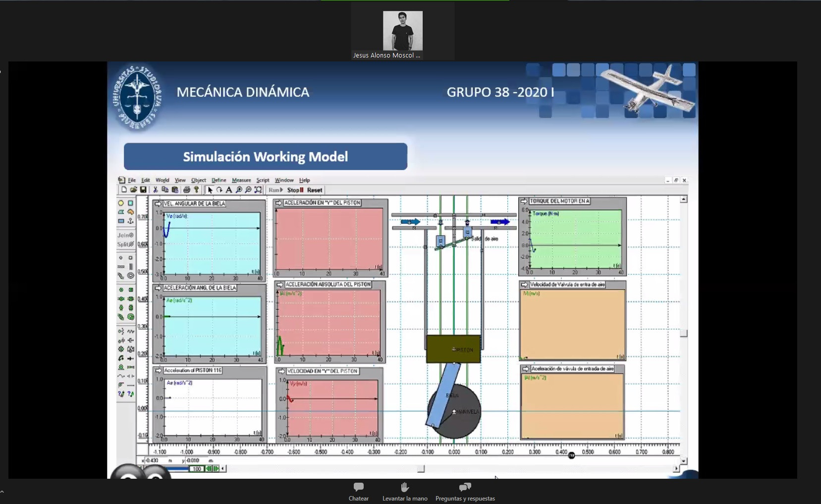Choose the Anchor tool in left palette

point(131,221)
